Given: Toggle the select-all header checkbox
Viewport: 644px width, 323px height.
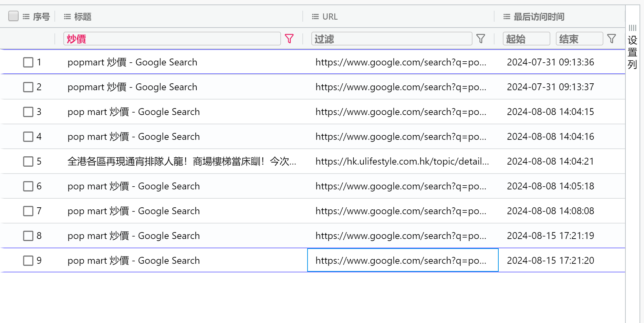Looking at the screenshot, I should (x=13, y=16).
